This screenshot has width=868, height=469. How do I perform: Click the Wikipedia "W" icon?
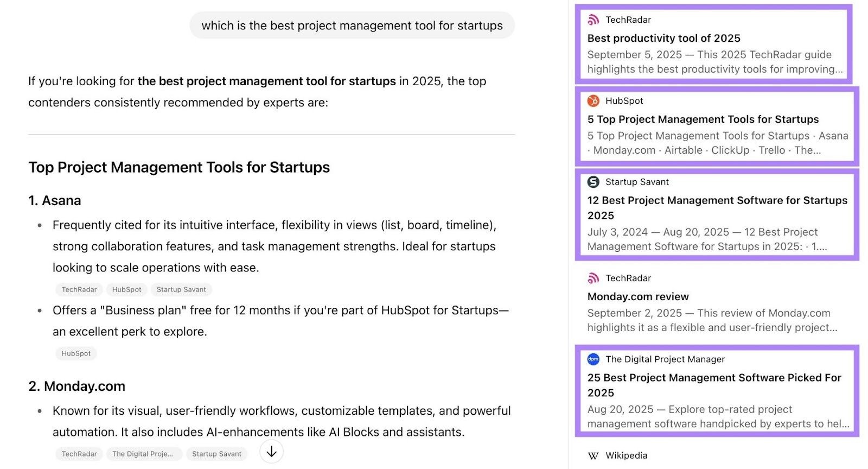click(x=593, y=456)
